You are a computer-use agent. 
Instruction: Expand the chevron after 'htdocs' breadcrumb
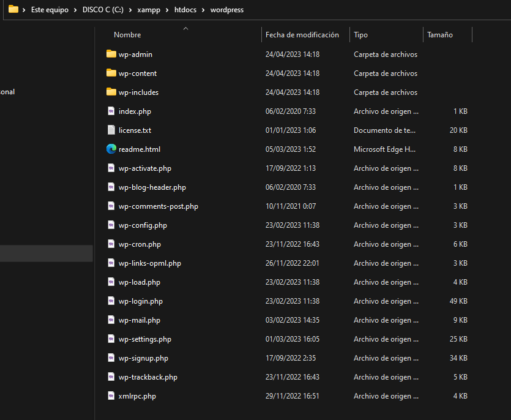coord(203,10)
